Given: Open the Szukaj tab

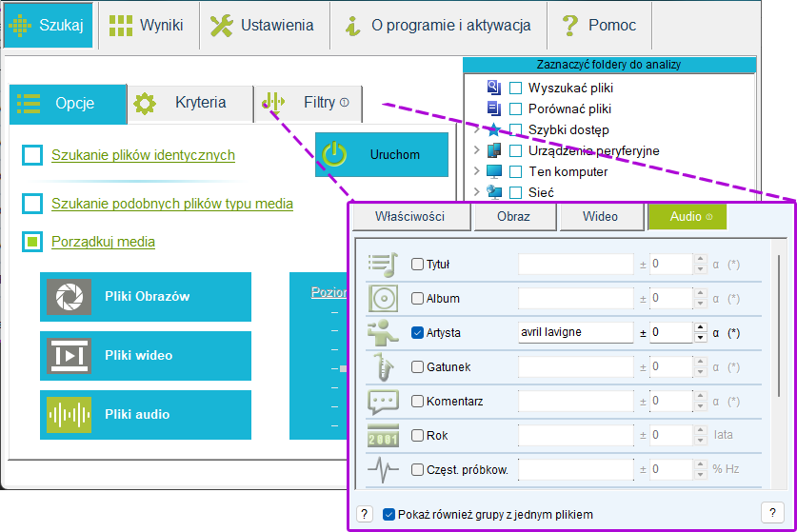Looking at the screenshot, I should 49,25.
